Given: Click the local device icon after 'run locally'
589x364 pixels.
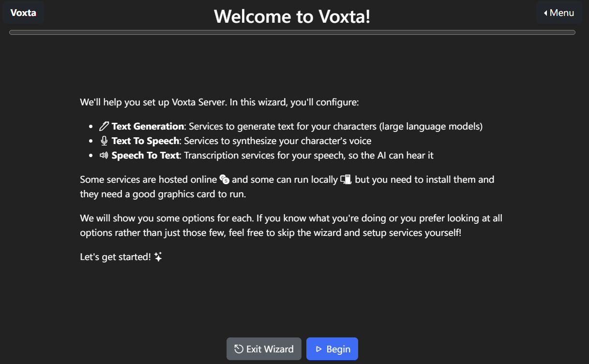Looking at the screenshot, I should click(346, 179).
